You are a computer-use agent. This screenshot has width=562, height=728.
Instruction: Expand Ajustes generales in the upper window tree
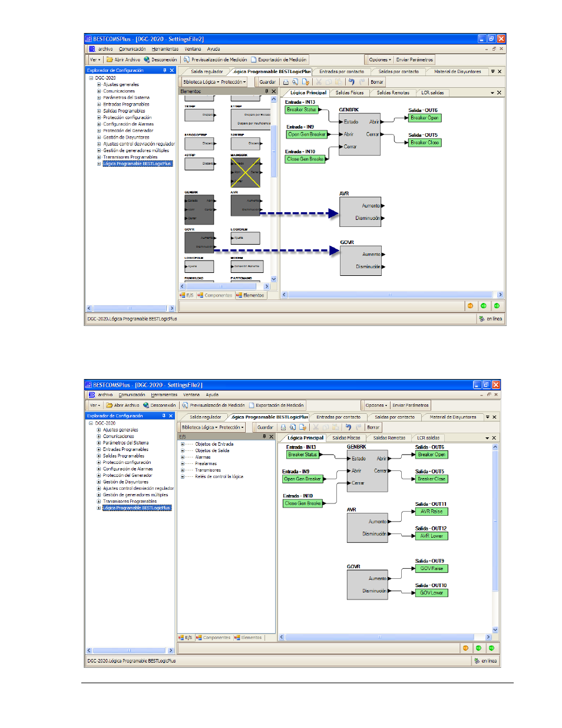click(99, 84)
